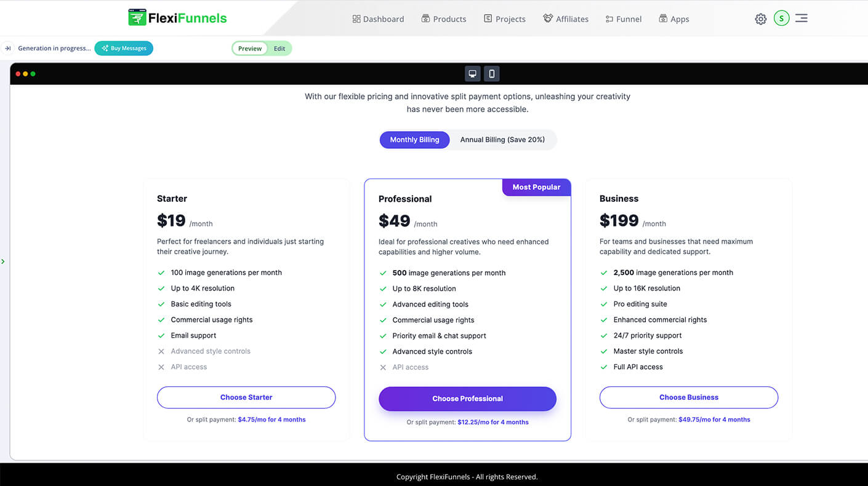Expand the left sidebar chevron
Viewport: 868px width, 486px height.
tap(3, 261)
